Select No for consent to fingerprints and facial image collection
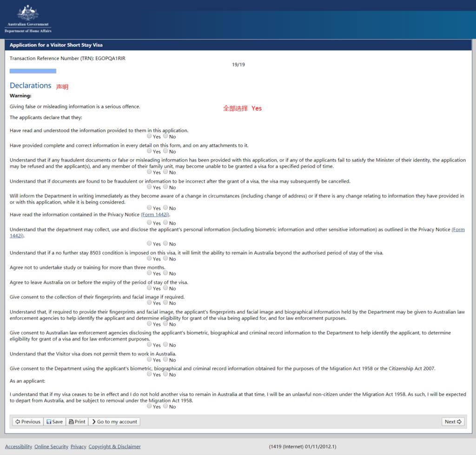The width and height of the screenshot is (476, 455). point(165,302)
